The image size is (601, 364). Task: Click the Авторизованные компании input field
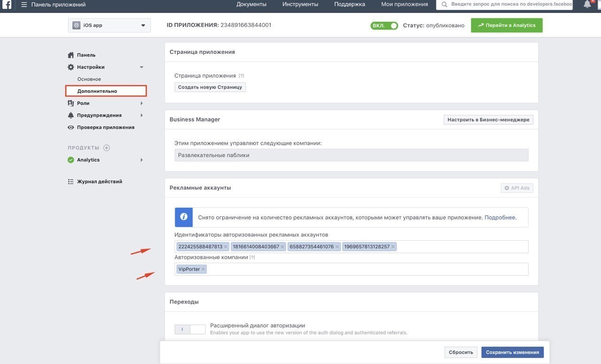351,269
